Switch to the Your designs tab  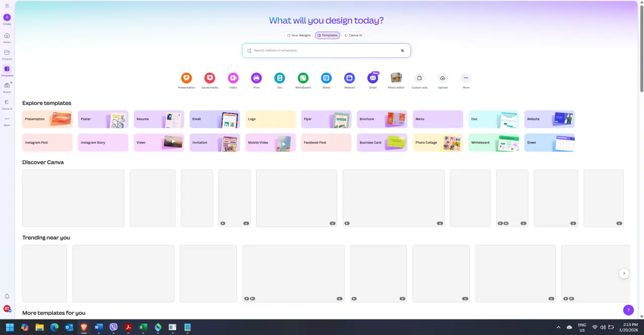(x=299, y=35)
